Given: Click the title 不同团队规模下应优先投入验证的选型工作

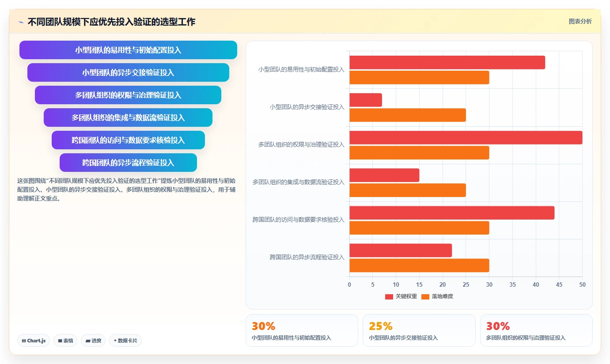Looking at the screenshot, I should point(111,22).
